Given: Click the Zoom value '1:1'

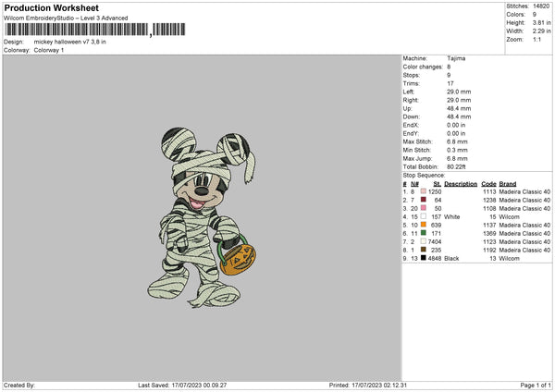Looking at the screenshot, I should coord(536,39).
